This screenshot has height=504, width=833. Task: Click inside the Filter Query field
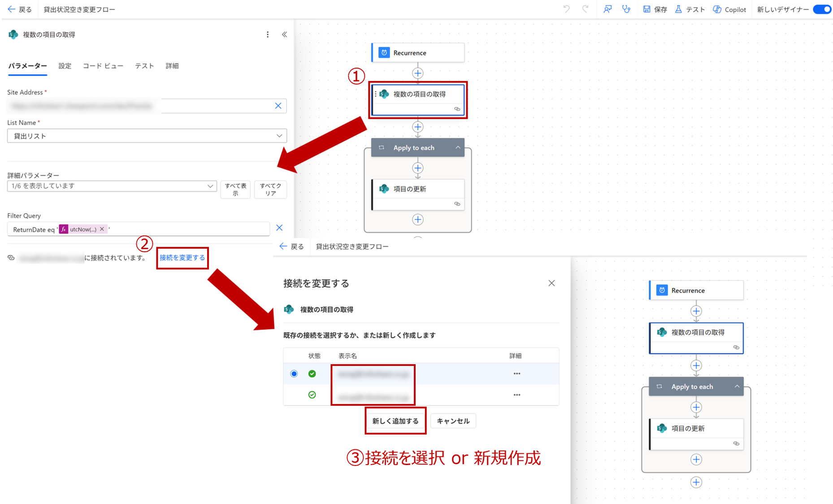click(x=188, y=229)
